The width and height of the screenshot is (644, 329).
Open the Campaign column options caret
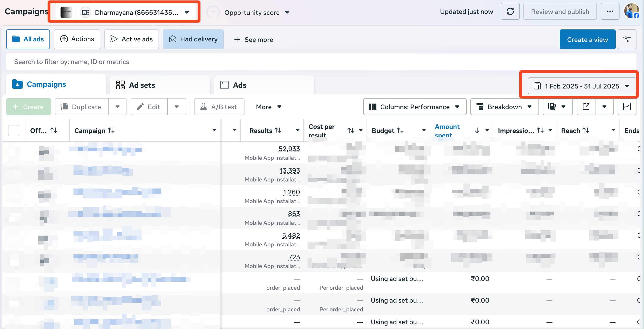pyautogui.click(x=214, y=130)
